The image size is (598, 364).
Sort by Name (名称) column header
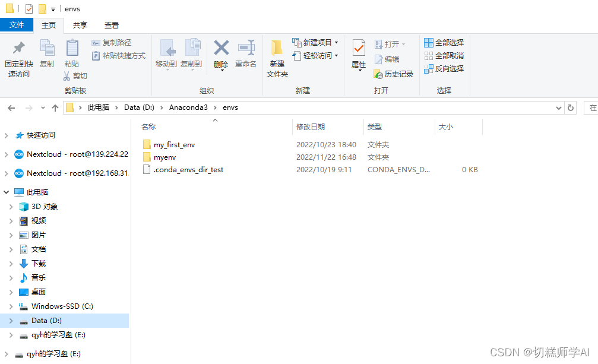[x=148, y=127]
